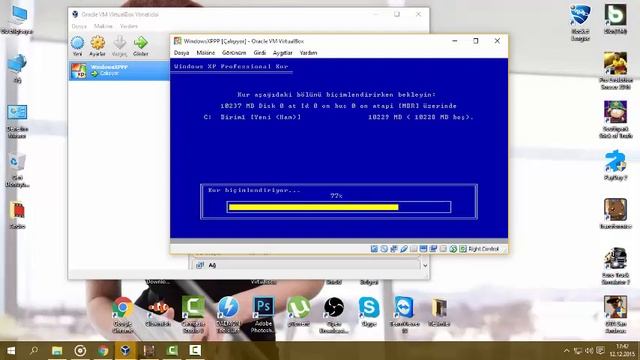Open Yardım menu in VirtualBox Manager window
This screenshot has width=640, height=360.
pyautogui.click(x=129, y=26)
